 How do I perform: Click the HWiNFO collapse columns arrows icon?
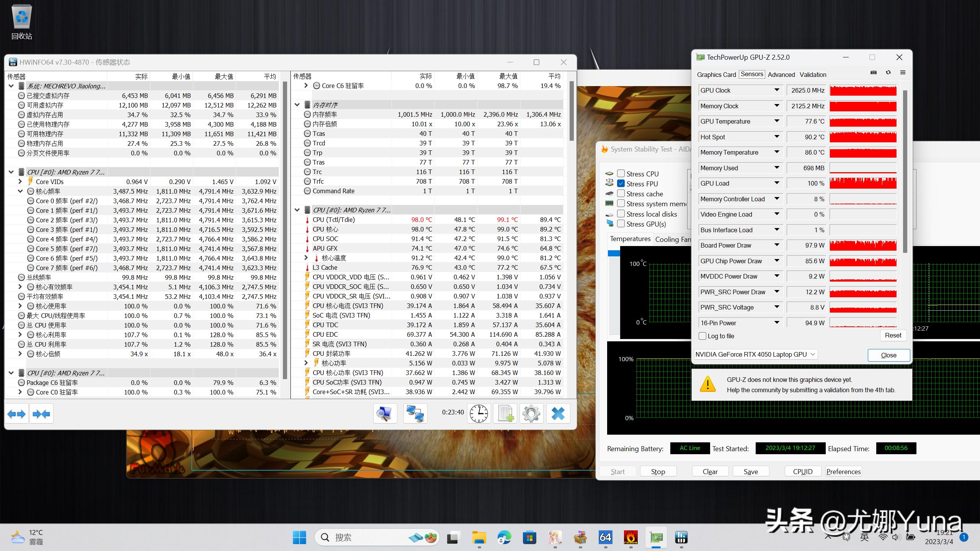[x=41, y=414]
